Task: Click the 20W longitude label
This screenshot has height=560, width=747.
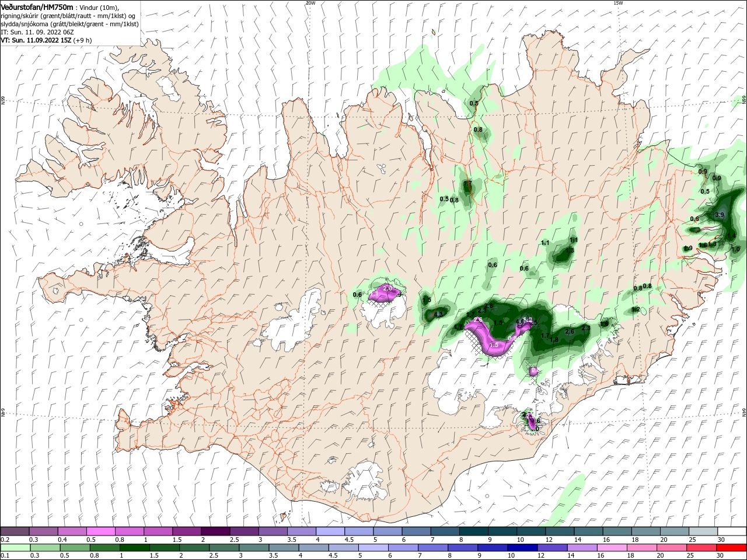Action: pos(310,3)
